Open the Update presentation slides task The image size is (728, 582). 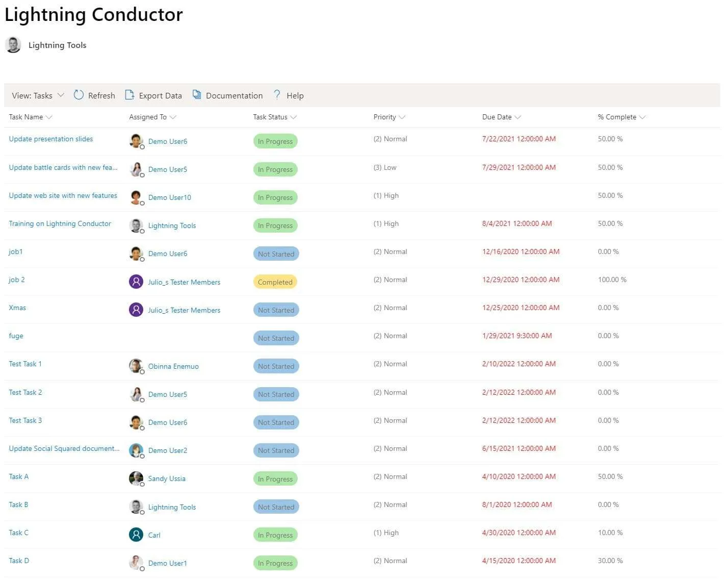(50, 139)
